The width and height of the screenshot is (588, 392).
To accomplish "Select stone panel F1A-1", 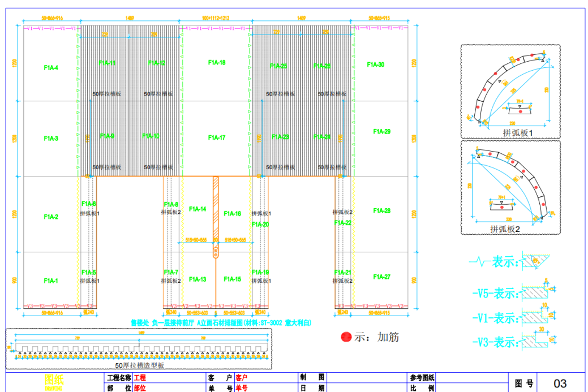I will pos(51,281).
